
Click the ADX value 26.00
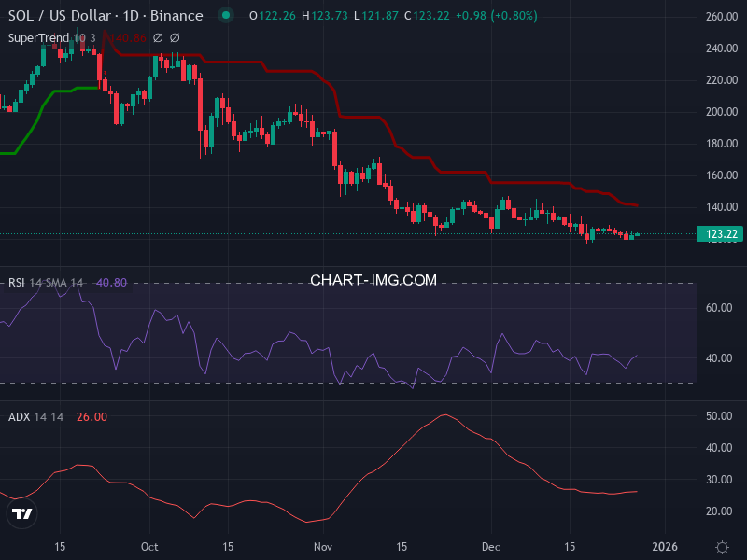point(92,417)
